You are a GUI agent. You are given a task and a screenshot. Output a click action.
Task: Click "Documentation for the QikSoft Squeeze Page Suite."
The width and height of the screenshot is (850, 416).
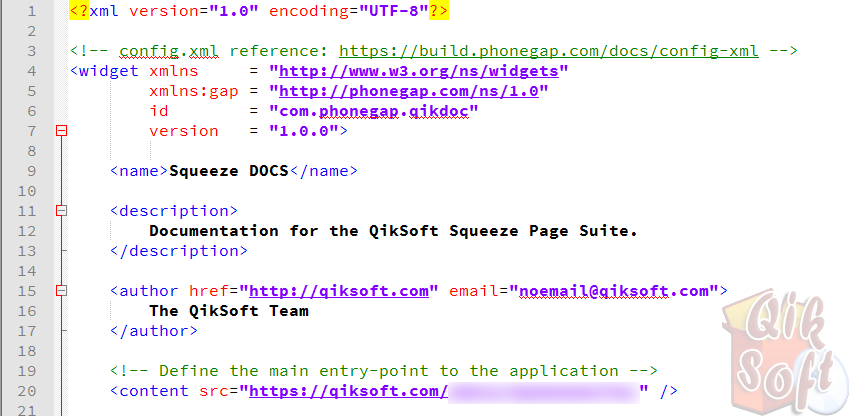pos(394,231)
